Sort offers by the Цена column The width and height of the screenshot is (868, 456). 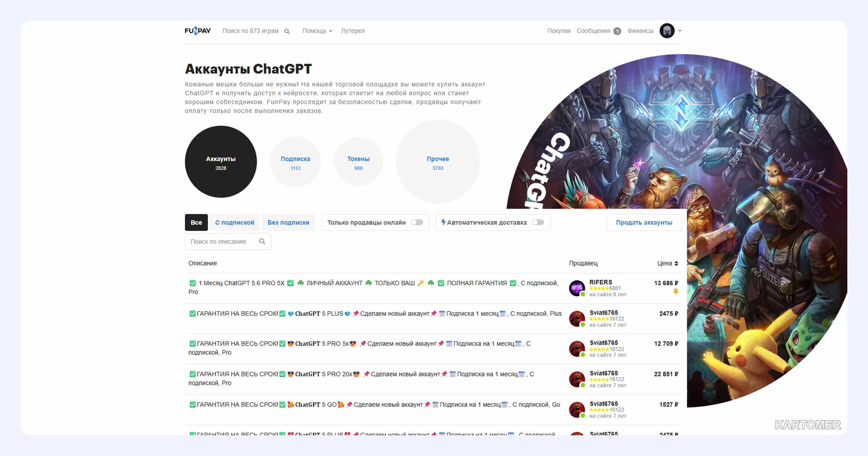(x=667, y=263)
